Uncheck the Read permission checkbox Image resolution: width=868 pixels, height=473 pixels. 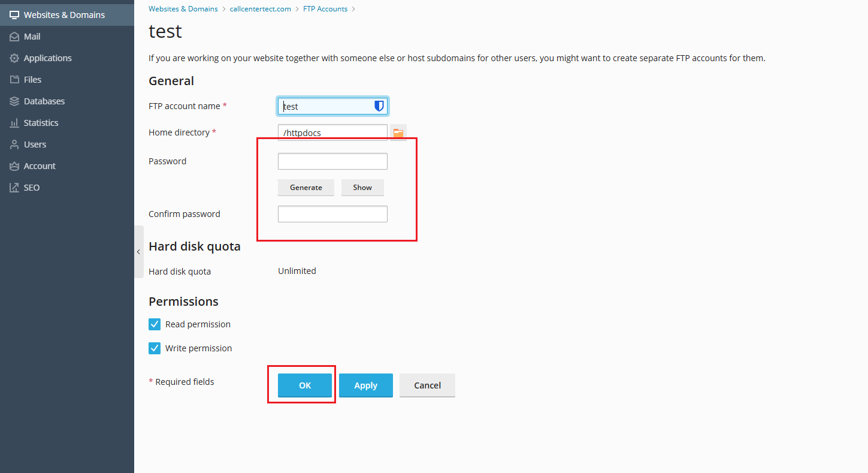(155, 324)
